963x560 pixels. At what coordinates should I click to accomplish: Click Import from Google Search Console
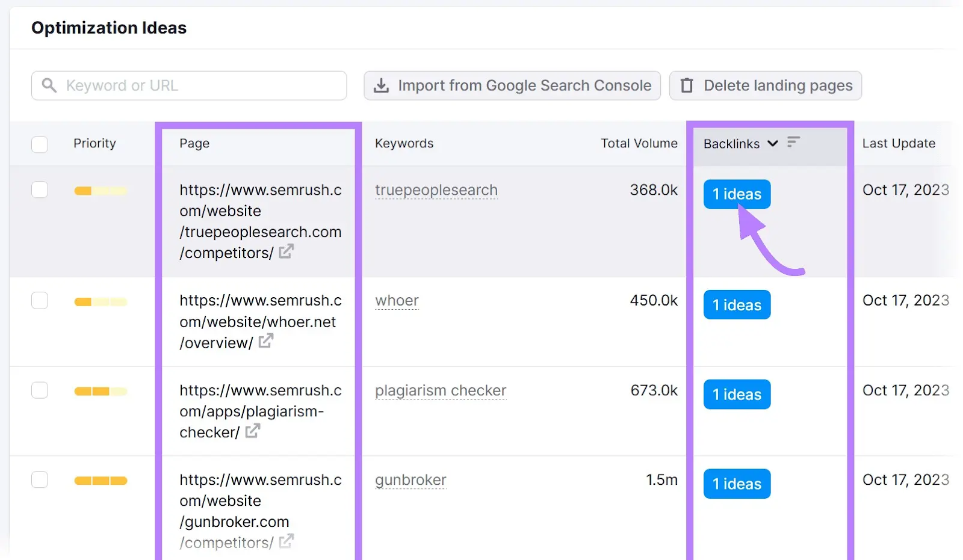coord(512,85)
